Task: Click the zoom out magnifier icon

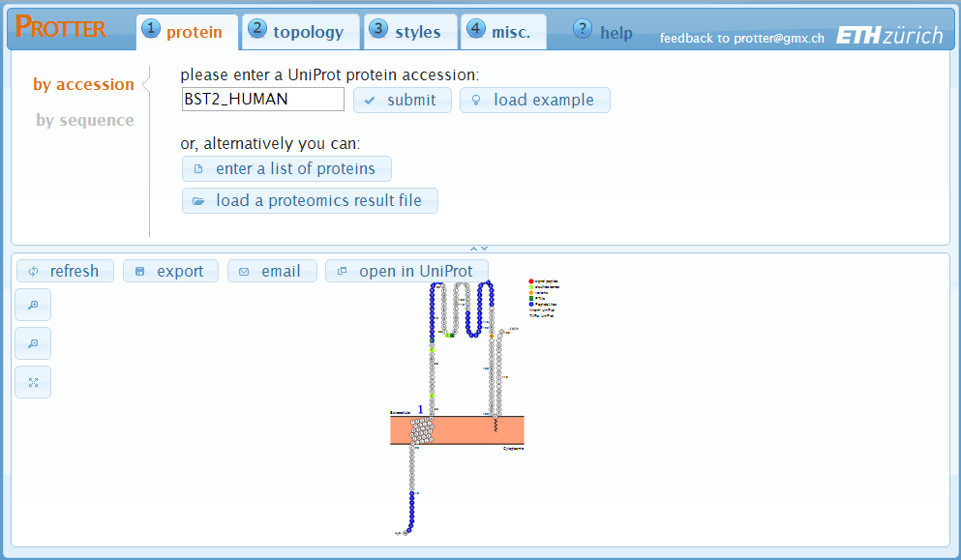Action: pyautogui.click(x=33, y=343)
